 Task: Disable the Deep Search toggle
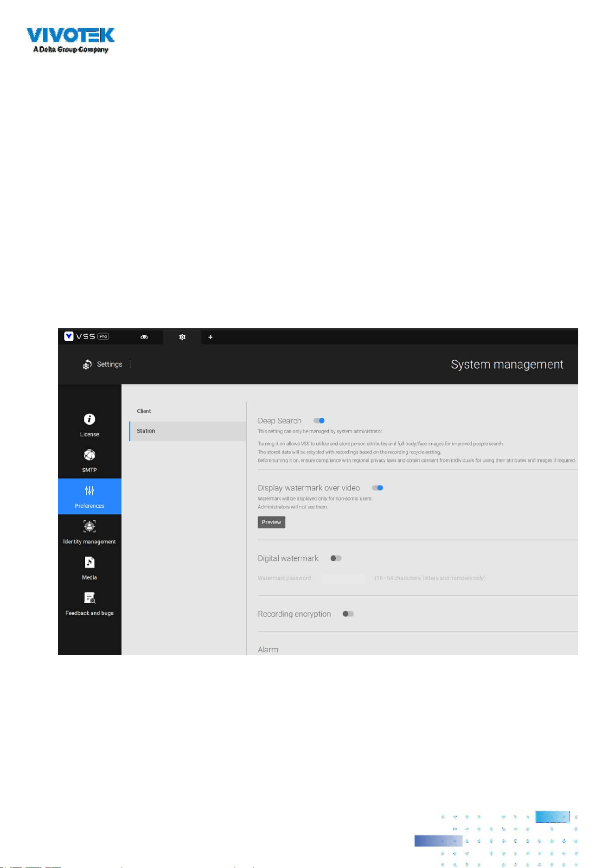click(319, 421)
